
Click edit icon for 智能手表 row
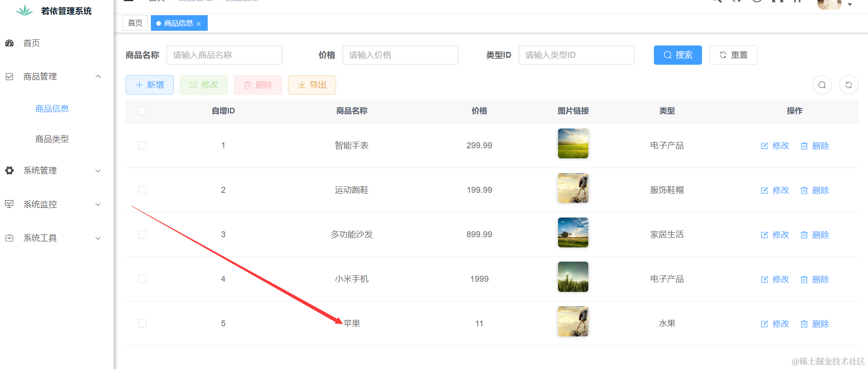click(x=764, y=146)
